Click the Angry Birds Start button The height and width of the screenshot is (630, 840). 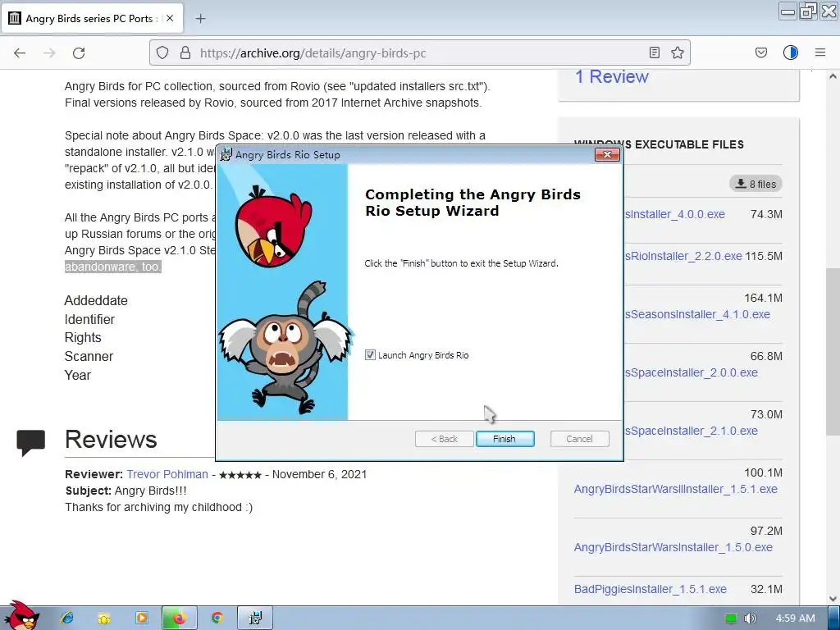click(x=21, y=617)
